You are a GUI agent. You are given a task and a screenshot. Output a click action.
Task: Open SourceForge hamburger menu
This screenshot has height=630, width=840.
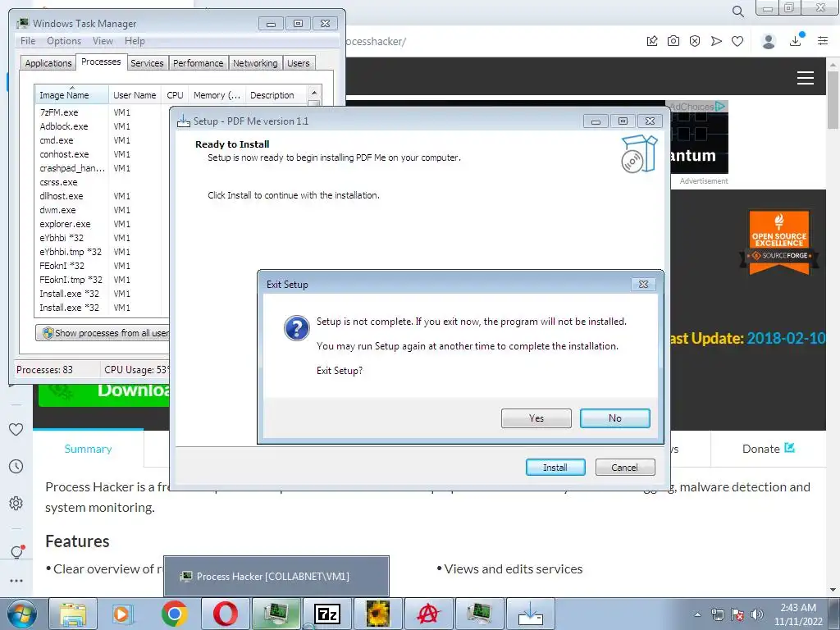coord(806,78)
